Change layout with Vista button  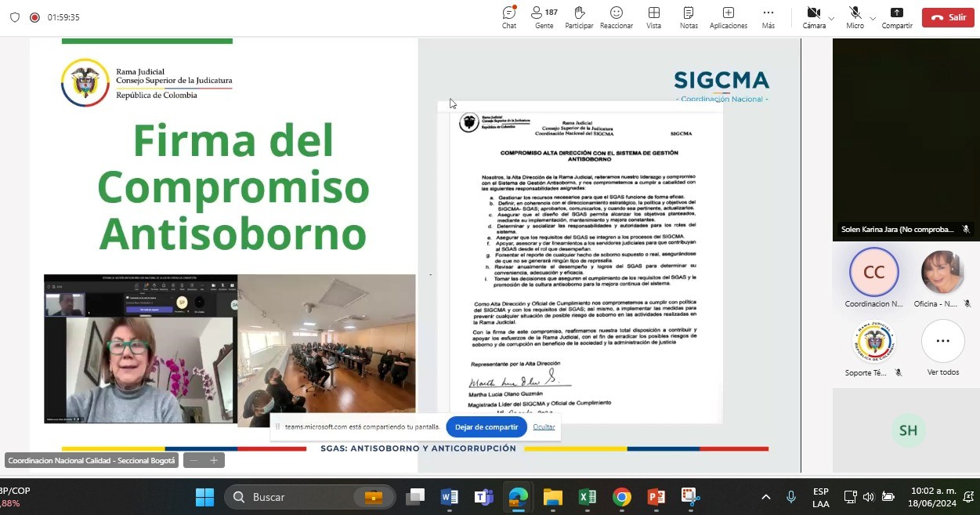[653, 17]
